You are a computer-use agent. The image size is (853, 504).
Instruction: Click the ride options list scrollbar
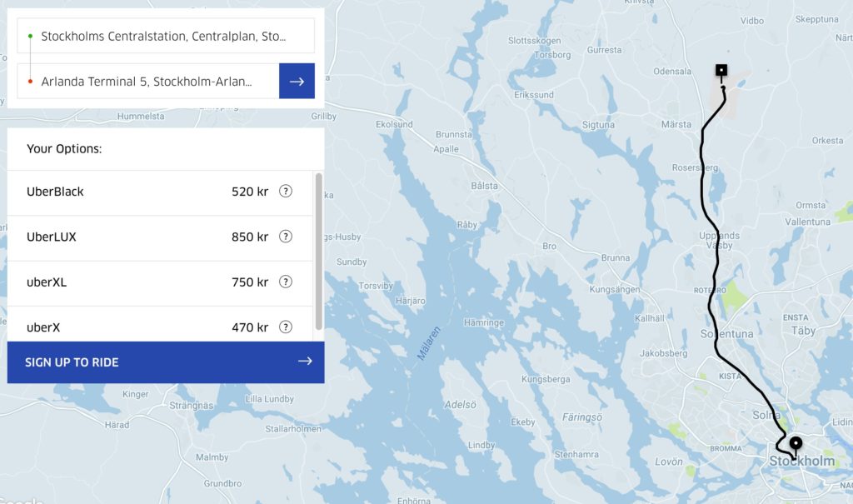319,250
